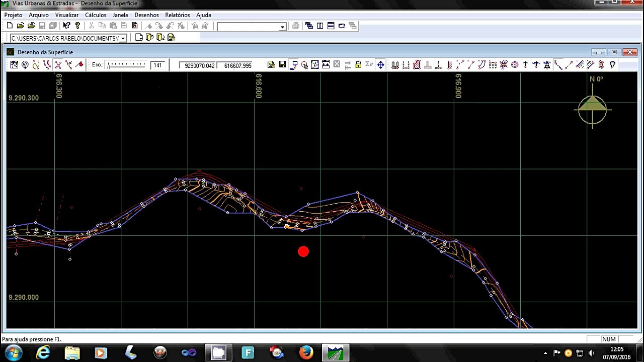Click the dotted grid icon starting the drawing toolbar
This screenshot has height=362, width=644.
point(14,65)
